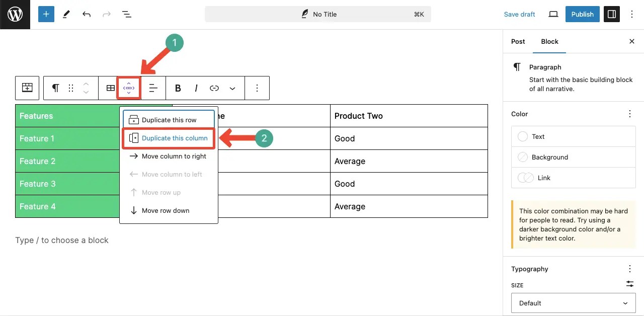Insert a link in the selected text
644x316 pixels.
coord(214,88)
